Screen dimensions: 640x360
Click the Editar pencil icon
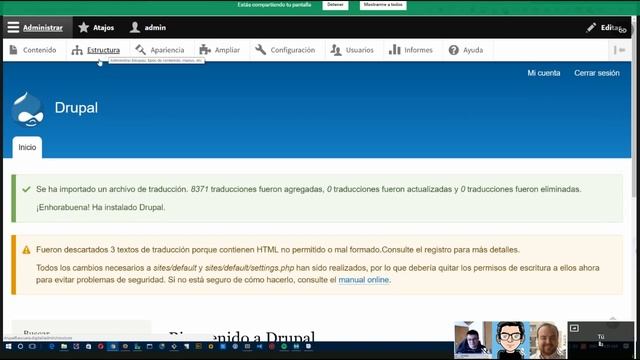click(591, 27)
